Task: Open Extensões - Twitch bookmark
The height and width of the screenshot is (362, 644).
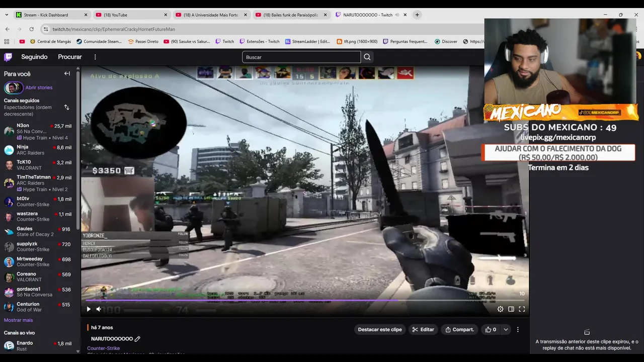Action: pos(259,42)
